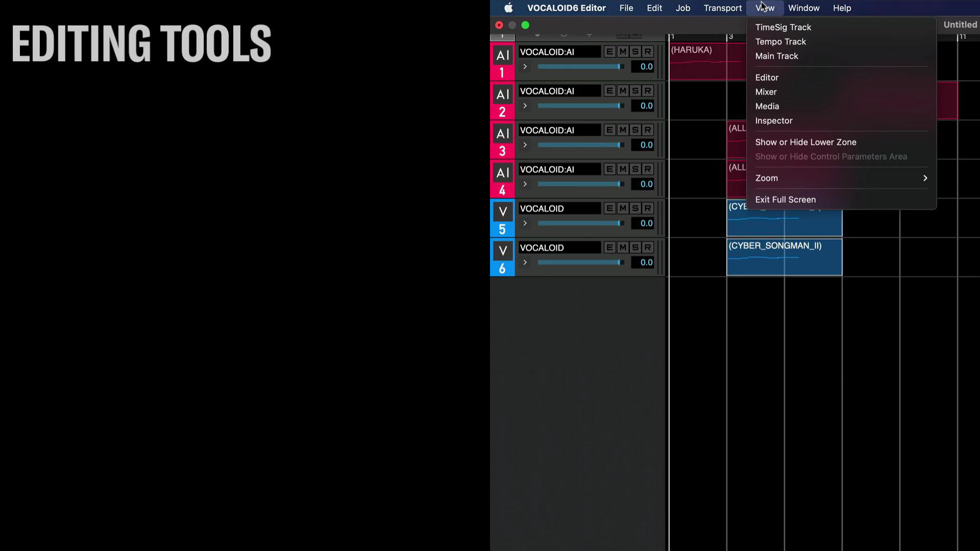Click the AI track 1 type icon

[502, 55]
